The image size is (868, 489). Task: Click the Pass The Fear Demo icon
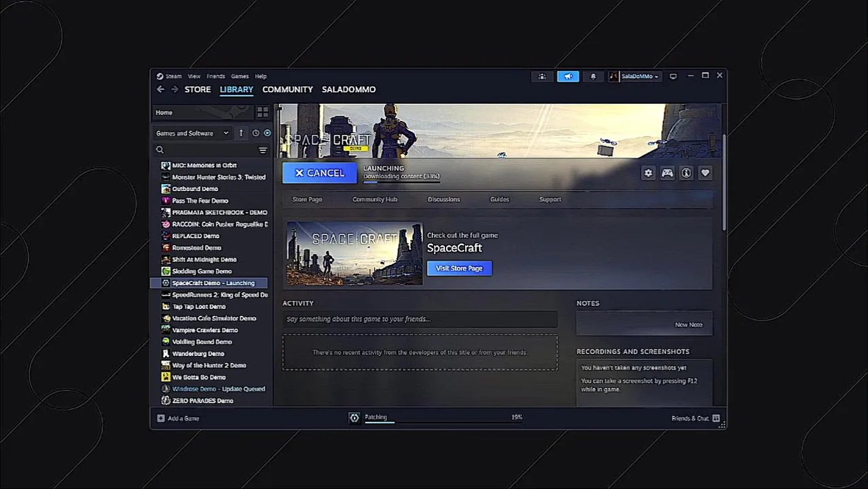point(166,200)
